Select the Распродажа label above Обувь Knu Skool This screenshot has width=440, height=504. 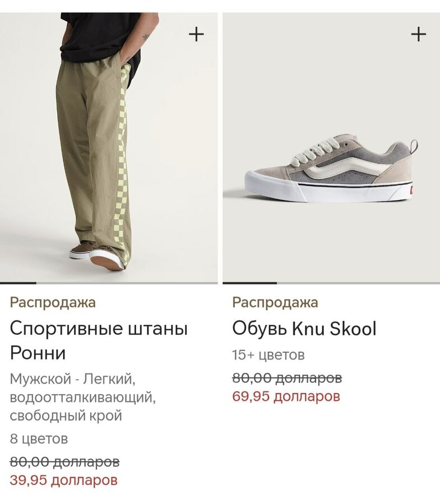[x=275, y=302]
